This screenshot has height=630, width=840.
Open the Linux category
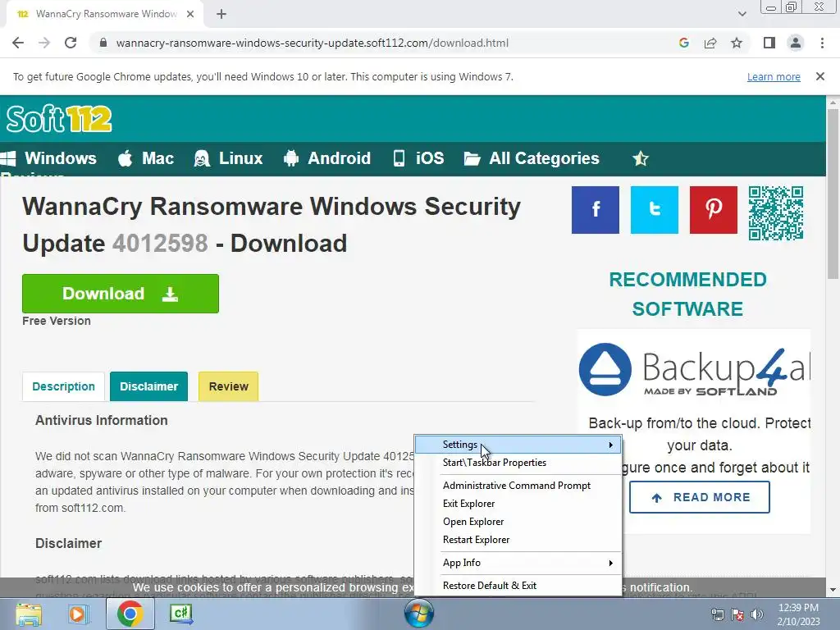pyautogui.click(x=228, y=158)
